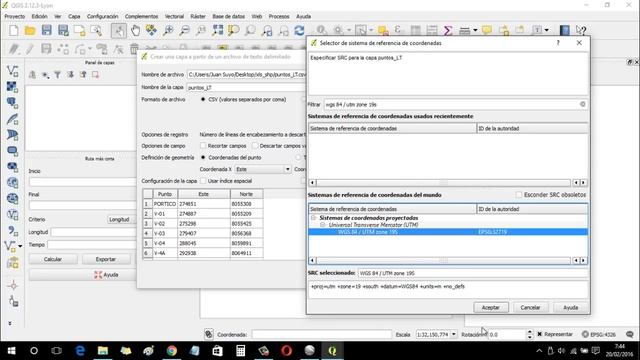
Task: Open project with the folder icon
Action: 30,30
